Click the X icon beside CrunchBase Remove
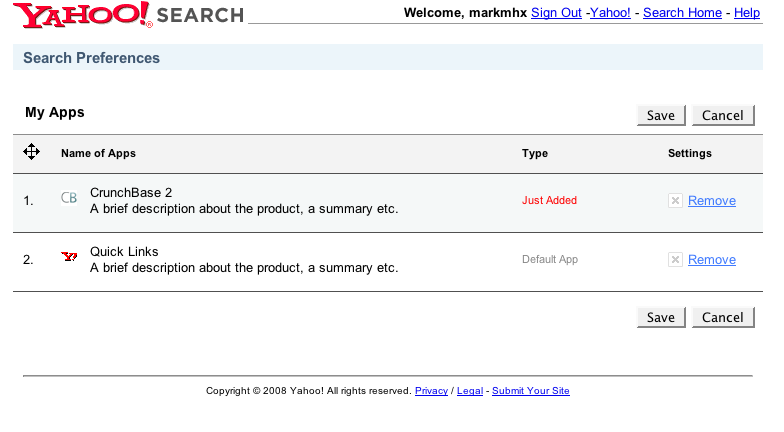The height and width of the screenshot is (432, 784). pyautogui.click(x=675, y=200)
